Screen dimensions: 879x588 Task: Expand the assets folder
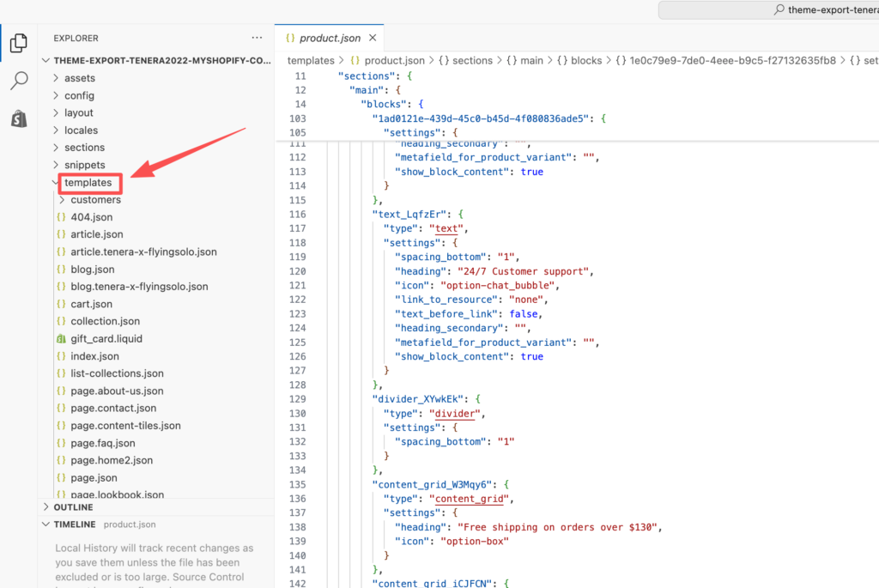pyautogui.click(x=79, y=78)
